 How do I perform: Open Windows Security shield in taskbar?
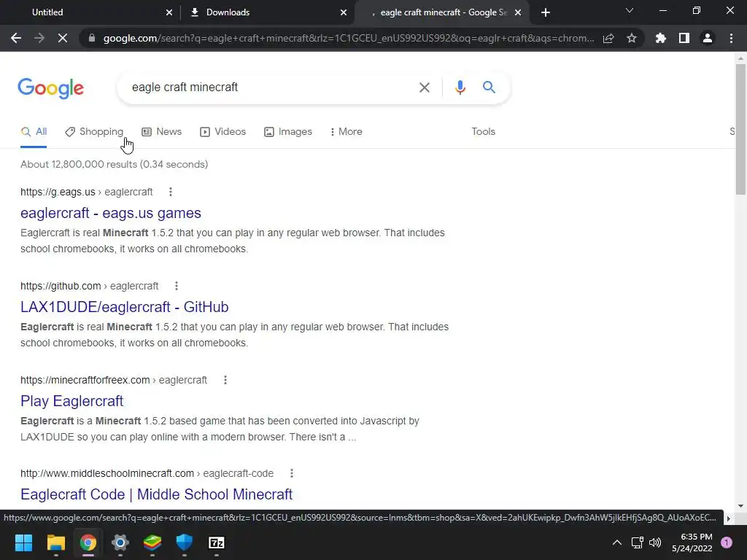coord(185,542)
